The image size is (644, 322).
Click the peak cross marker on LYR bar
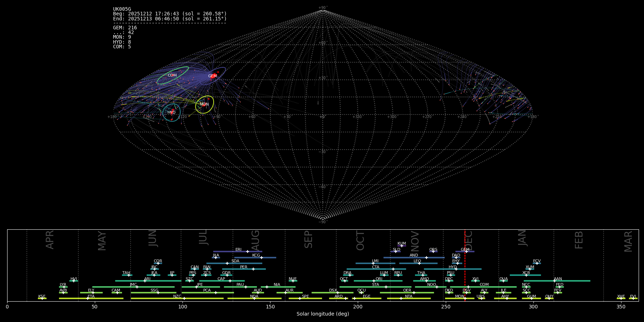[x=64, y=287]
